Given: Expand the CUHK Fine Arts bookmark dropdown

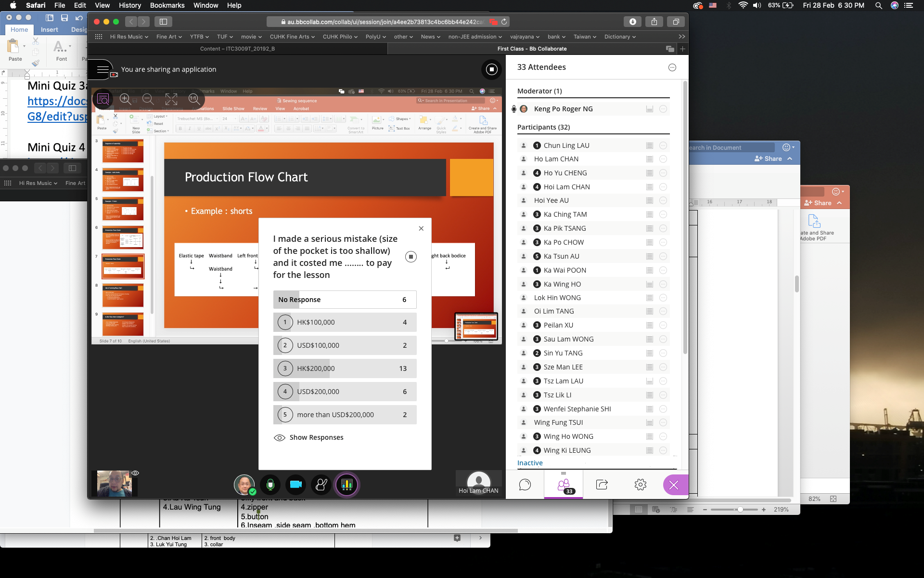Looking at the screenshot, I should [x=292, y=37].
